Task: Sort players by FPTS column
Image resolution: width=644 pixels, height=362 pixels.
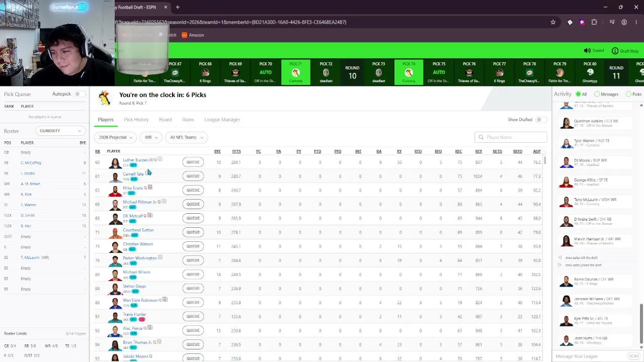Action: [x=236, y=151]
